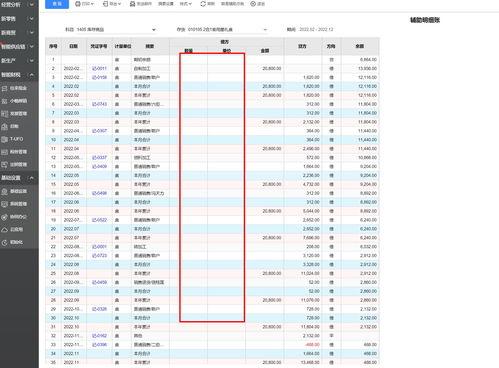Click the 贷方 column header
Viewport: 499px width, 368px height.
pyautogui.click(x=302, y=46)
